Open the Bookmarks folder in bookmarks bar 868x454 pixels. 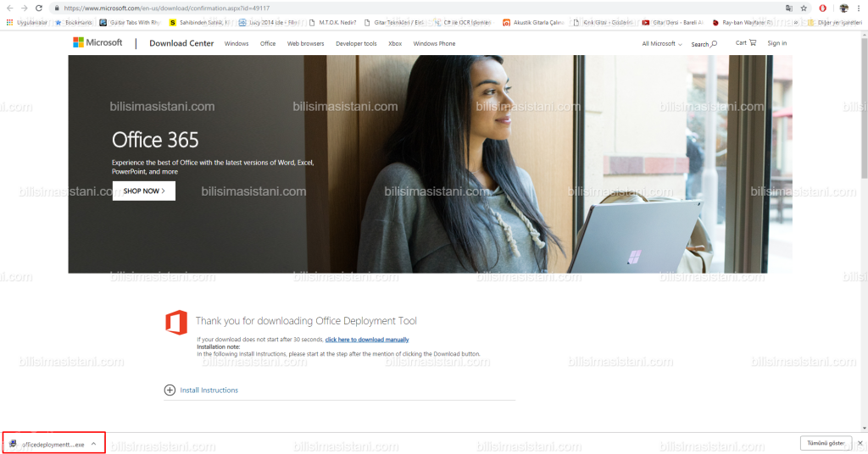pyautogui.click(x=74, y=23)
